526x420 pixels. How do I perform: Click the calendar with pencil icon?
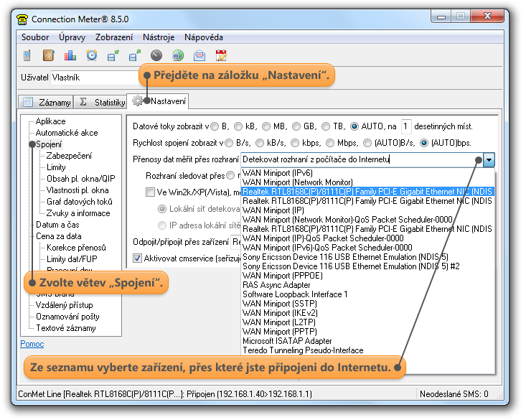coord(221,55)
